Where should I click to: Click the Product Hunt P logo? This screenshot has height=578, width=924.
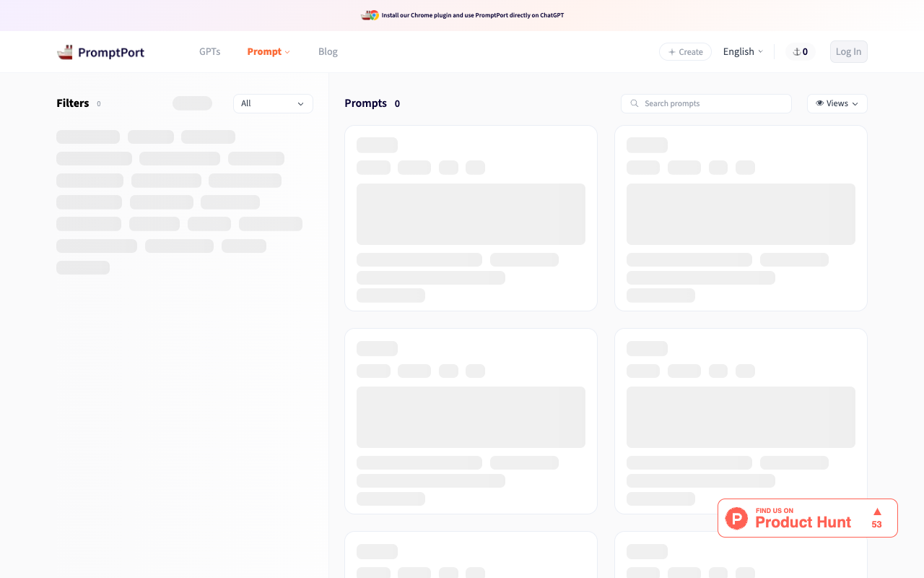tap(736, 518)
